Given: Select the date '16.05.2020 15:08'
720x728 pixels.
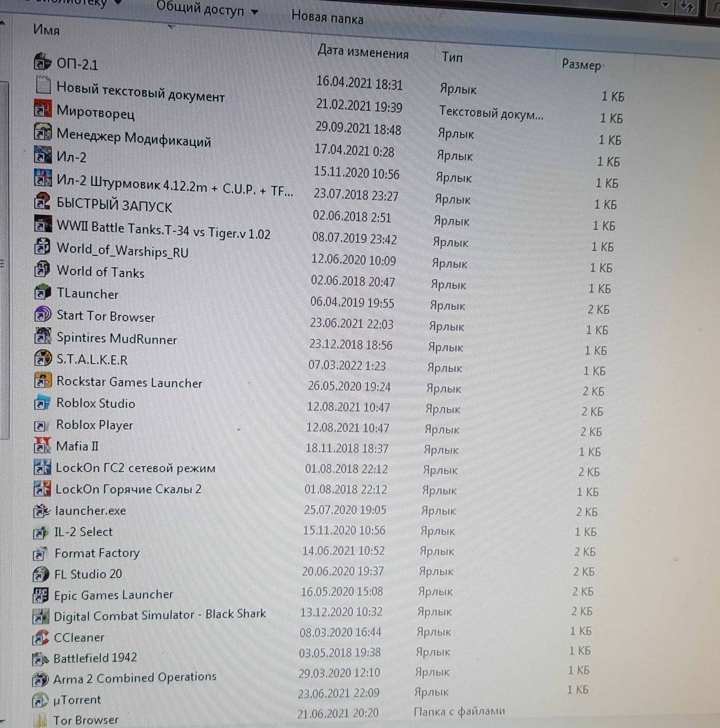Looking at the screenshot, I should [342, 591].
